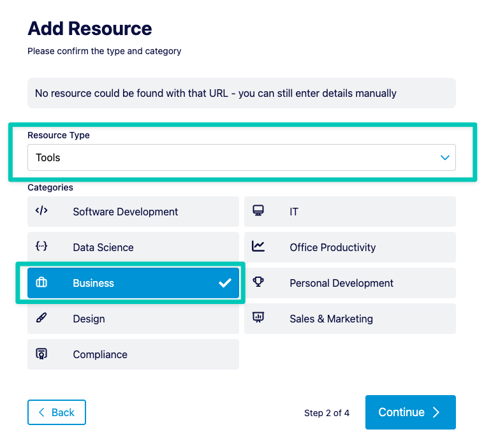This screenshot has width=484, height=448.
Task: Deselect the Business category checkmark
Action: click(225, 283)
